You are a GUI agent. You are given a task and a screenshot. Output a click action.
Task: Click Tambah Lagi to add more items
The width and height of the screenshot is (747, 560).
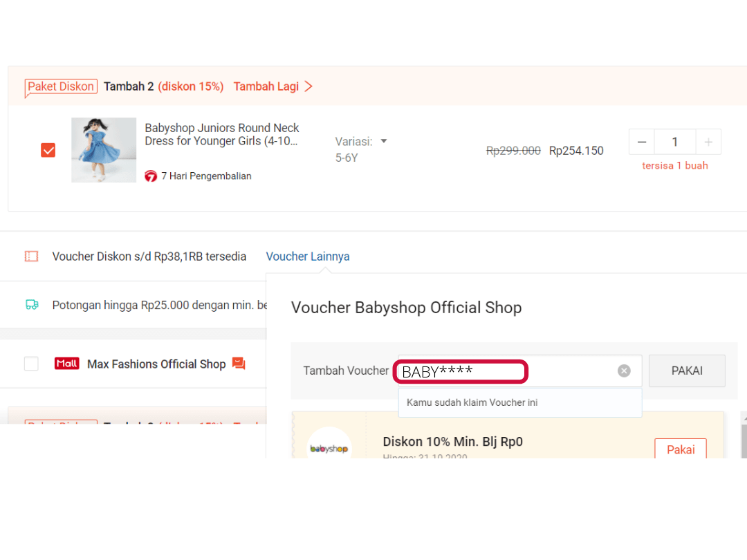pyautogui.click(x=266, y=86)
